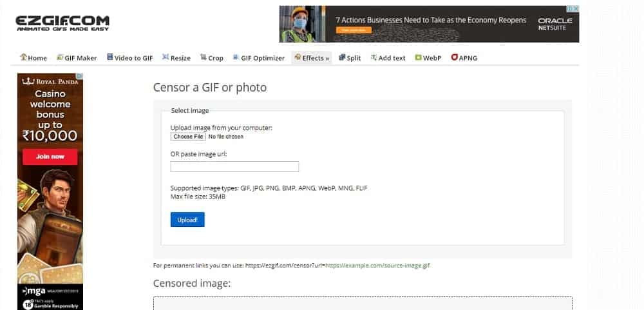The width and height of the screenshot is (644, 310).
Task: Expand the Effects menu
Action: coord(312,58)
